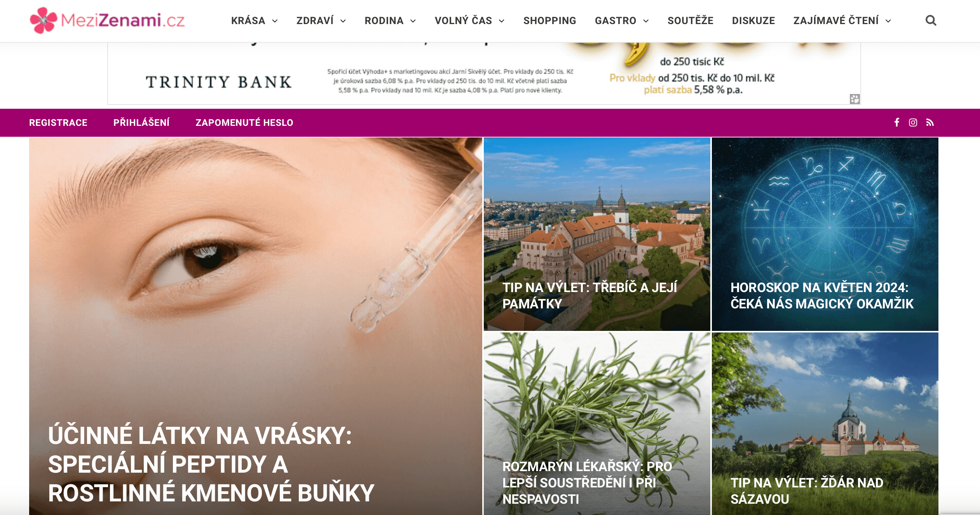This screenshot has width=980, height=515.
Task: Click the ad choices icon on banner
Action: 854,99
